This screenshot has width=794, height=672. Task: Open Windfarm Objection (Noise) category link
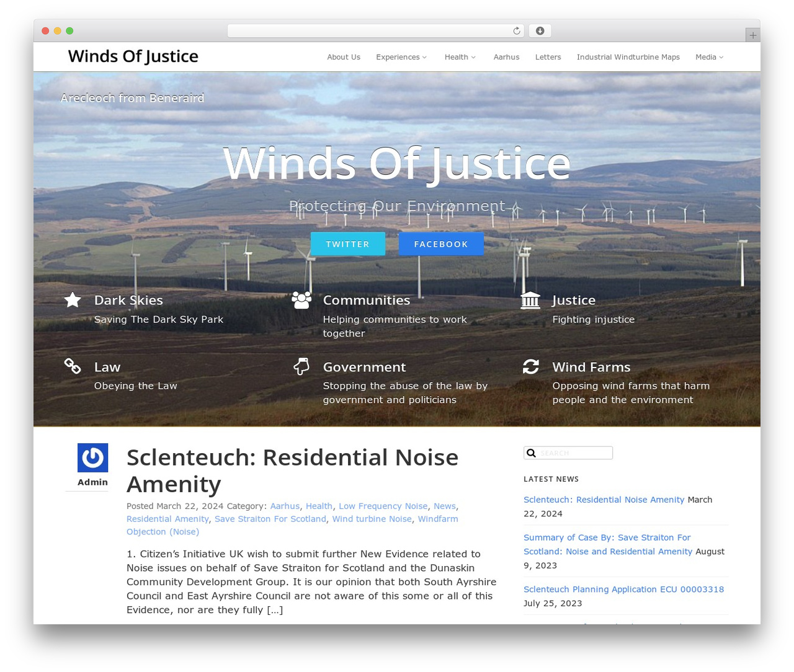(292, 525)
